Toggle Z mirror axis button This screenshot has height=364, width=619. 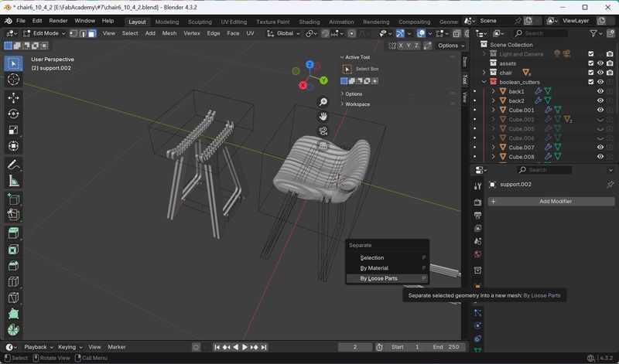[416, 46]
